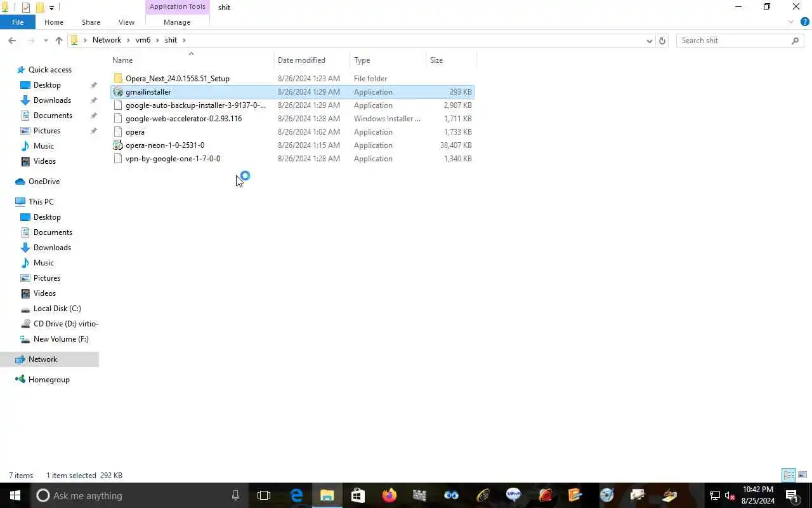Image resolution: width=812 pixels, height=508 pixels.
Task: Expand chevron after vm6 in breadcrumb
Action: click(157, 40)
